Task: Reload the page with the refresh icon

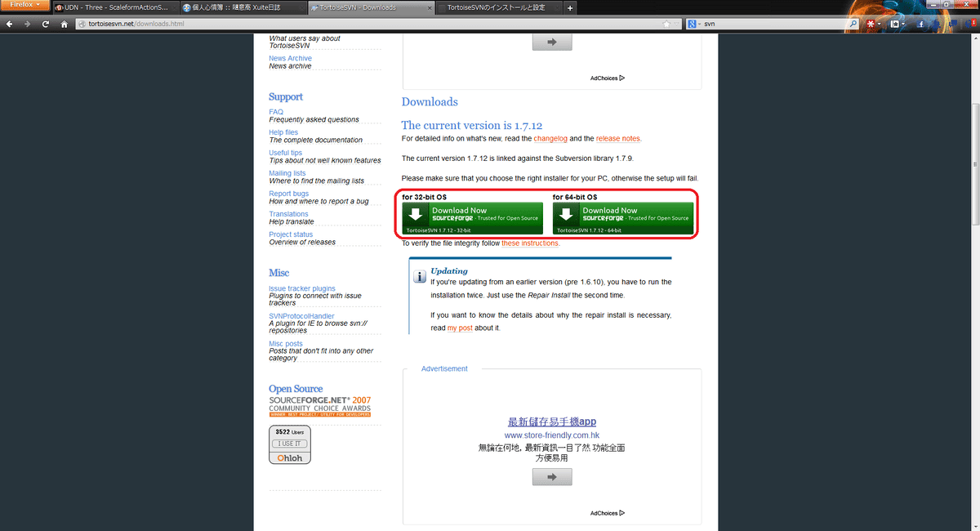Action: point(46,25)
